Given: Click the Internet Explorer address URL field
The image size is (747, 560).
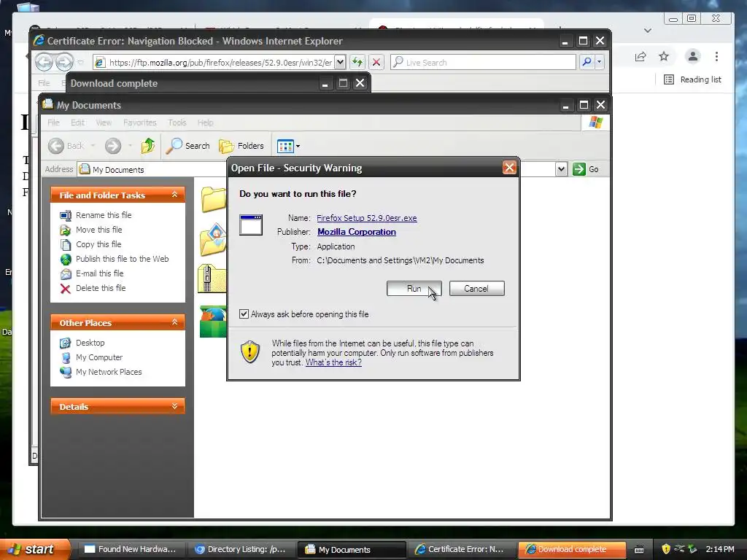Looking at the screenshot, I should tap(220, 63).
